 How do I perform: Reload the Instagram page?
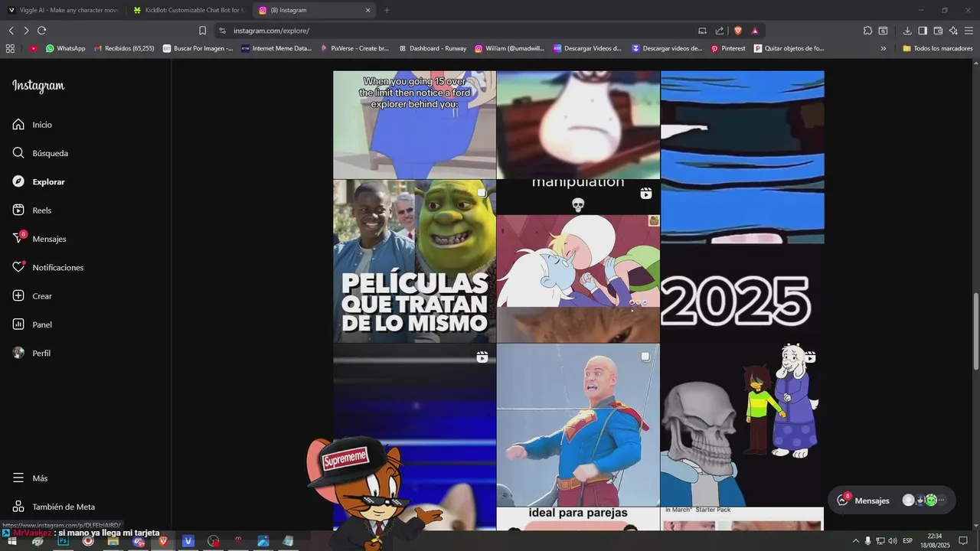41,31
